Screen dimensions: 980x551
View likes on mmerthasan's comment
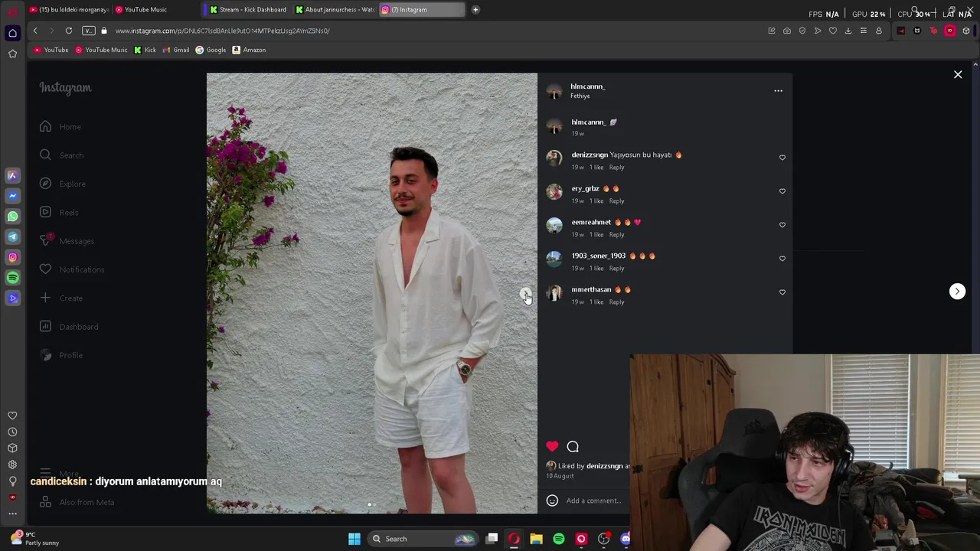click(596, 302)
